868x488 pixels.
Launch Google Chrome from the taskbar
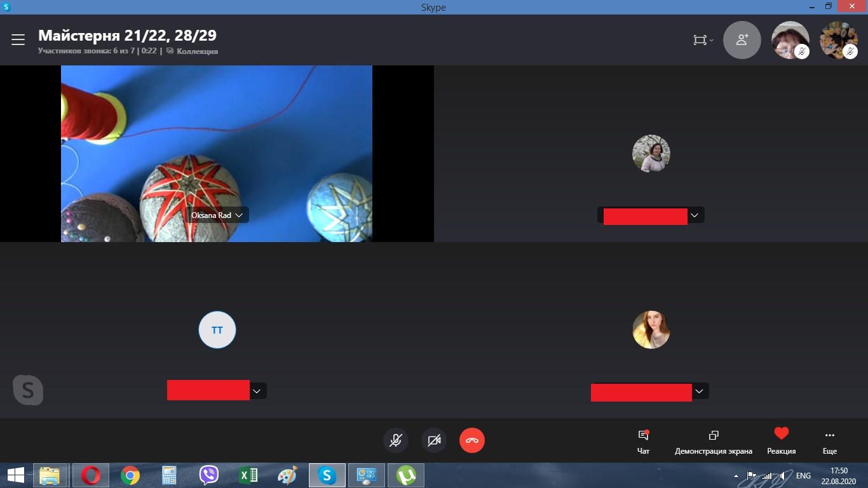130,475
